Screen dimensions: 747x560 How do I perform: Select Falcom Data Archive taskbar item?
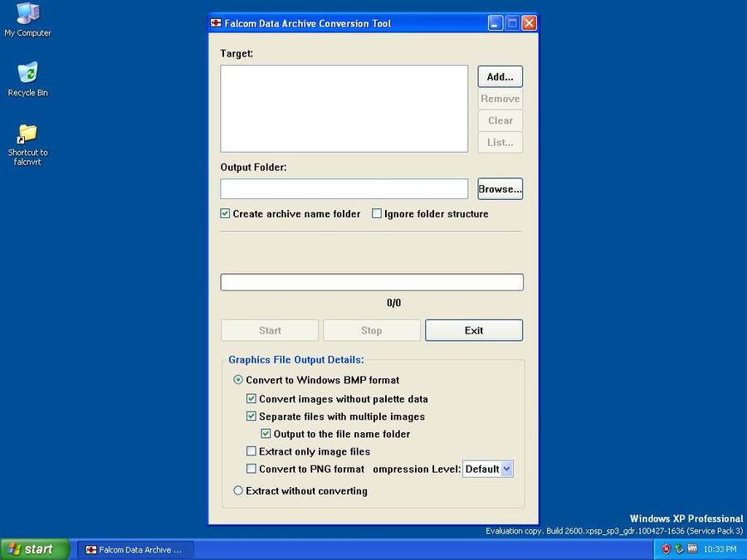(x=135, y=549)
